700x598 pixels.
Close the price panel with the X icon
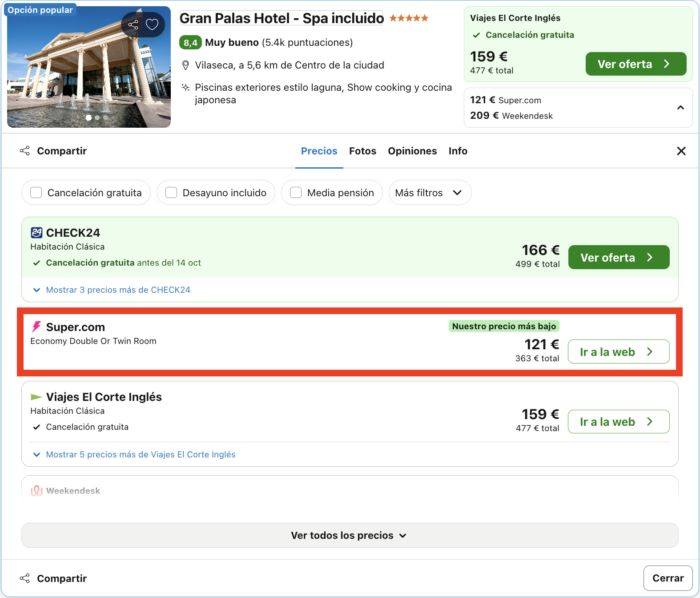[x=681, y=151]
